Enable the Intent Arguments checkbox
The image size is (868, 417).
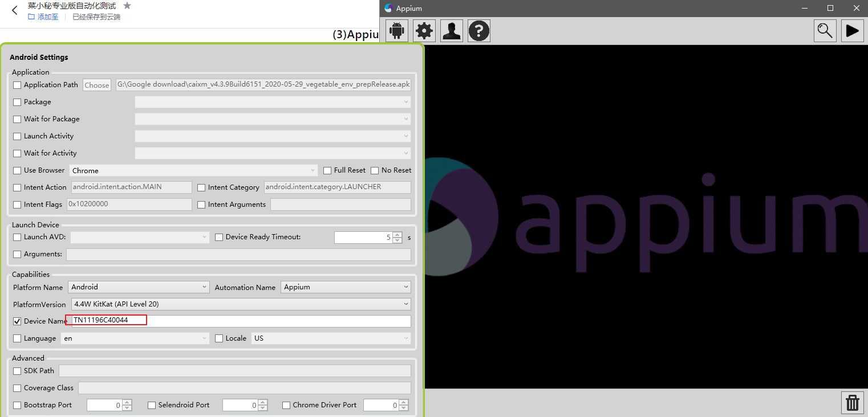[201, 205]
